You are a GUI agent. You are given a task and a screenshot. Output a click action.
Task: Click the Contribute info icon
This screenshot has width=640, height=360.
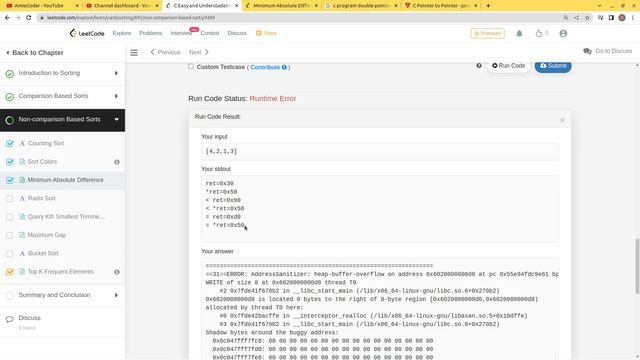tap(284, 67)
